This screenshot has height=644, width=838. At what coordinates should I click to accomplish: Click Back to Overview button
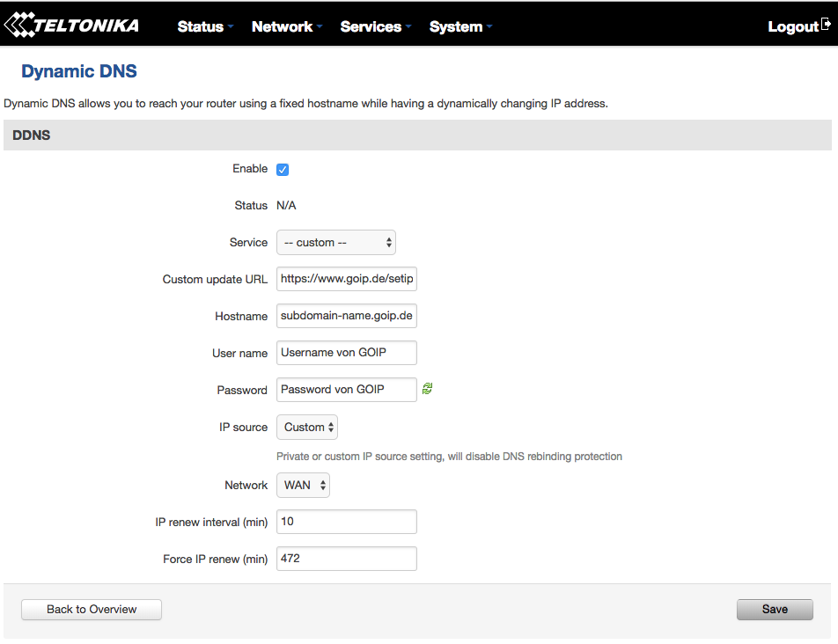[x=92, y=610]
